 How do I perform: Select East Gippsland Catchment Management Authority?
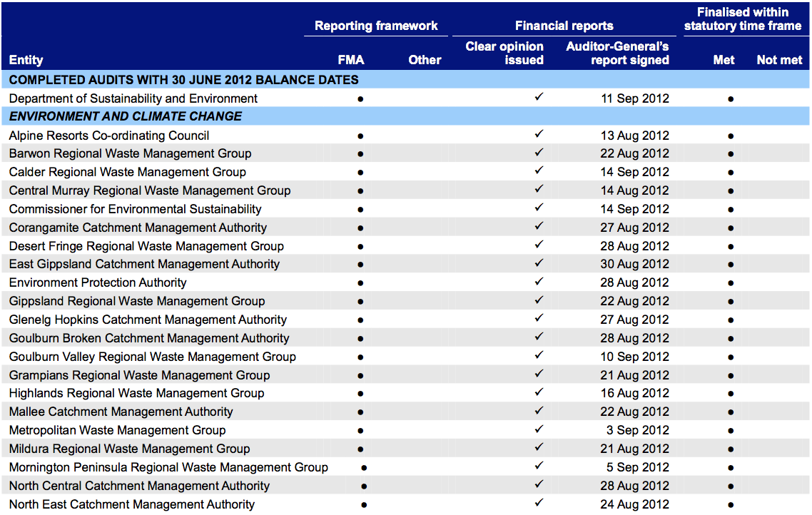144,264
